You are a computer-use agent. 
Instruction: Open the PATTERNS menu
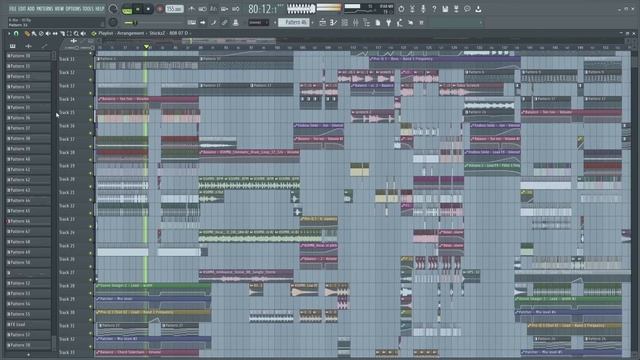(x=44, y=9)
